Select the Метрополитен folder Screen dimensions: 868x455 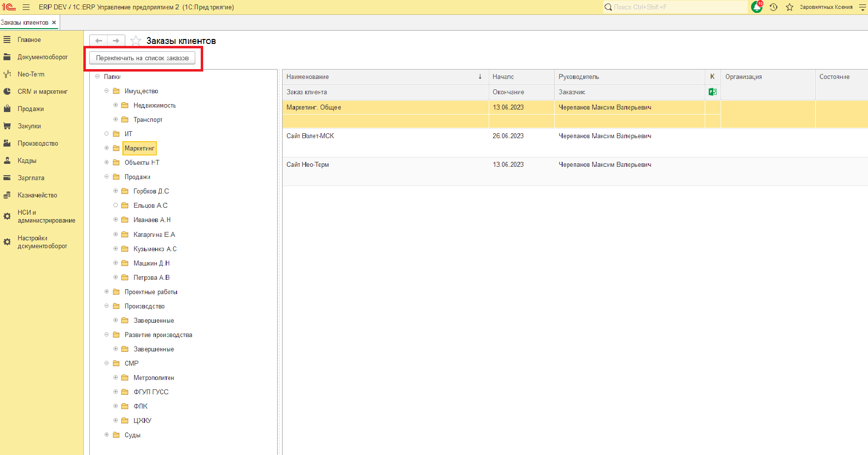(x=153, y=378)
